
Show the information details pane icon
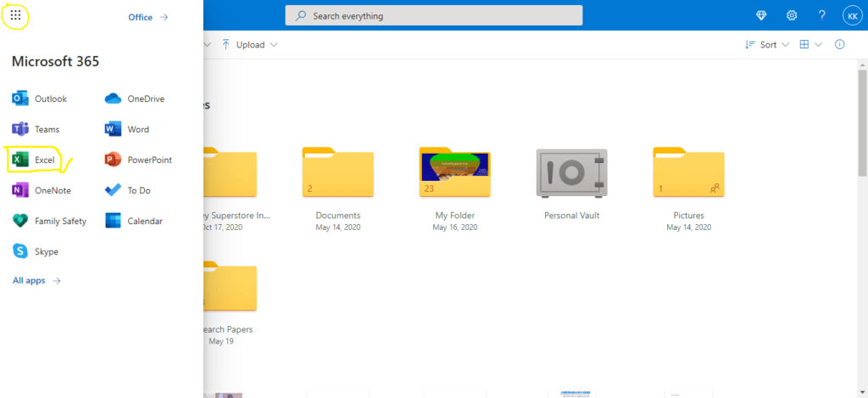coord(840,44)
